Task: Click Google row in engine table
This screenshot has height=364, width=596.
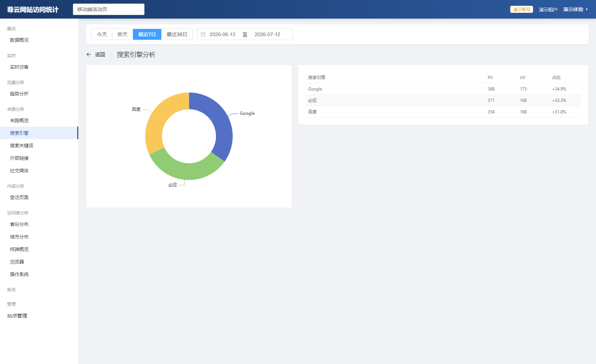Action: [x=443, y=89]
